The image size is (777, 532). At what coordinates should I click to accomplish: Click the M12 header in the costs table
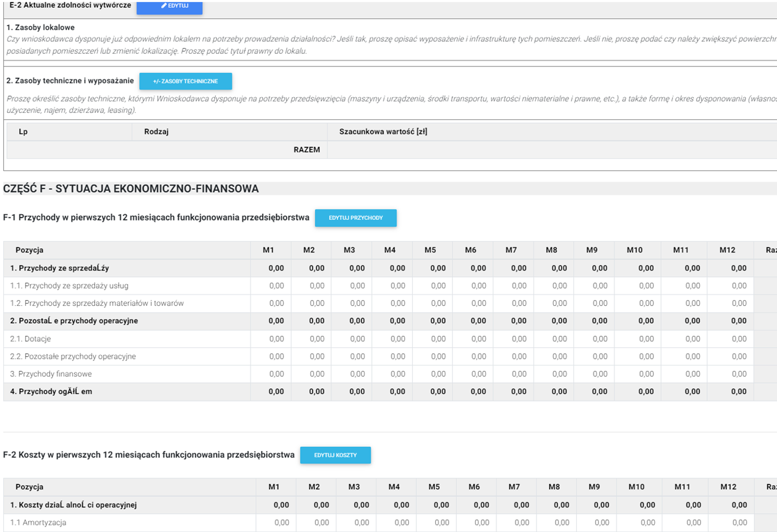point(728,487)
